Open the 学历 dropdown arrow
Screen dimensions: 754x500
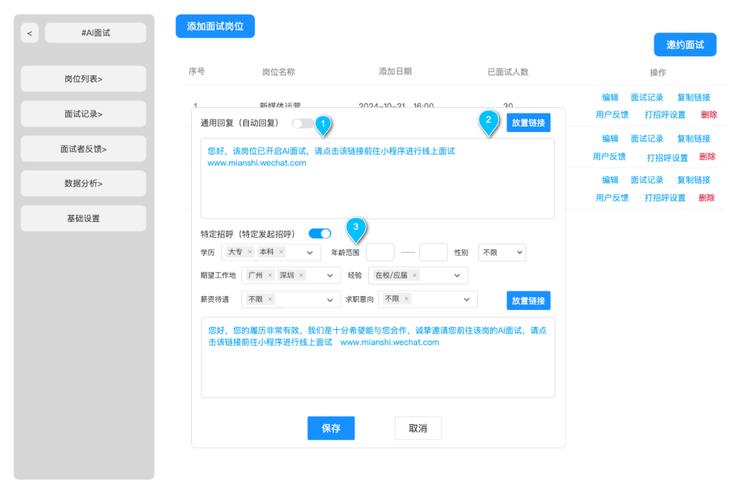coord(310,252)
